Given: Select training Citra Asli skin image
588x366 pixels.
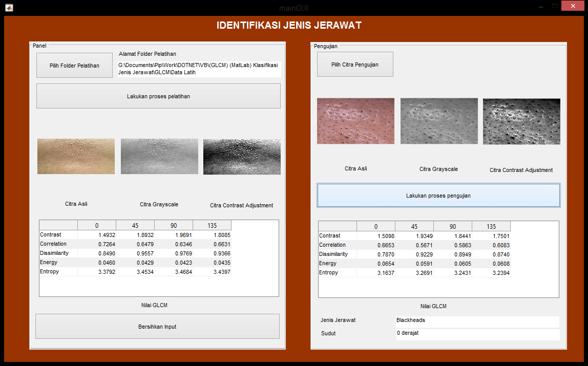Looking at the screenshot, I should (x=76, y=156).
